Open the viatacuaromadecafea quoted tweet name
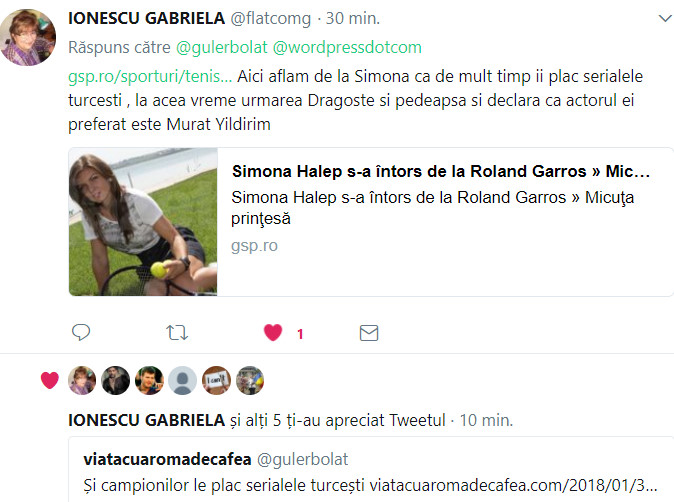Image resolution: width=674 pixels, height=502 pixels. point(167,459)
